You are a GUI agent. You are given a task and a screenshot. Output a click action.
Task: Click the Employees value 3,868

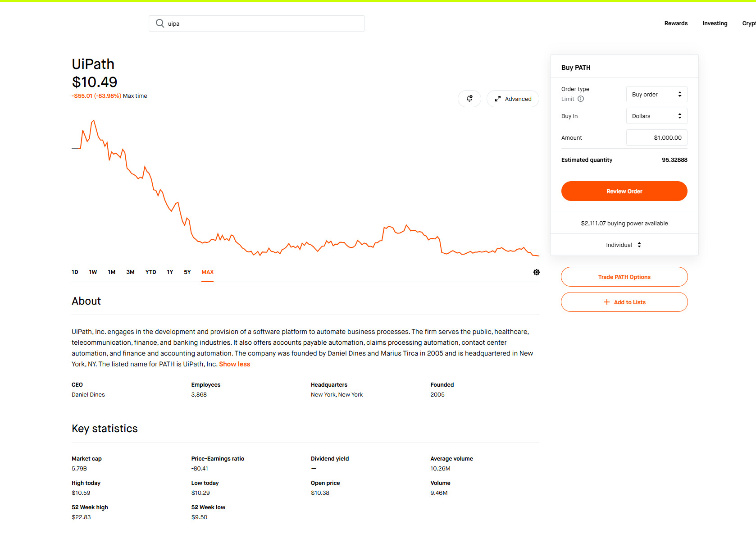[199, 395]
